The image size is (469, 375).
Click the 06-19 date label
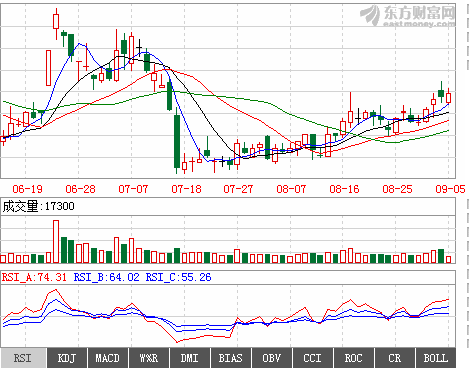(x=27, y=189)
